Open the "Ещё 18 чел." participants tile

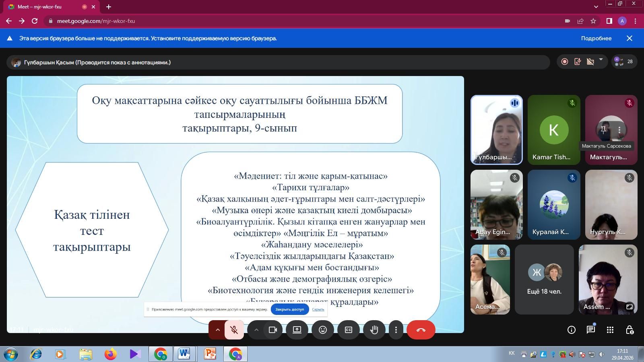[x=544, y=280]
